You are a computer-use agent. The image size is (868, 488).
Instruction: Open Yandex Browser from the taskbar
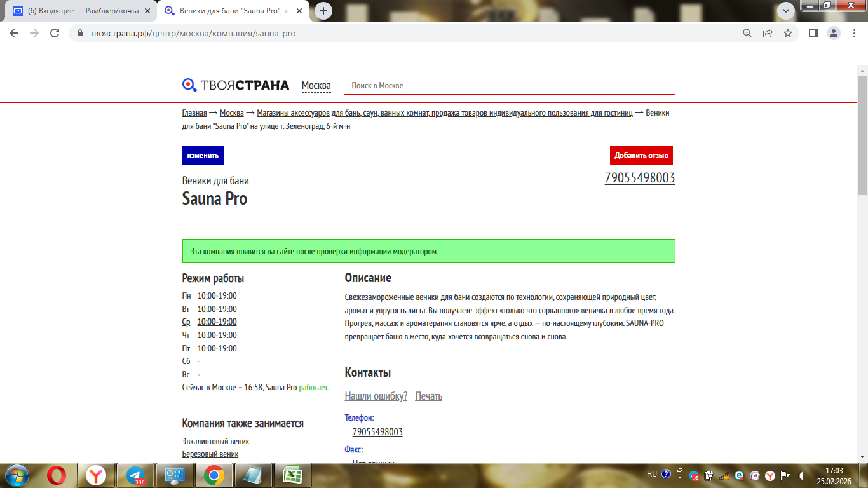pos(96,475)
